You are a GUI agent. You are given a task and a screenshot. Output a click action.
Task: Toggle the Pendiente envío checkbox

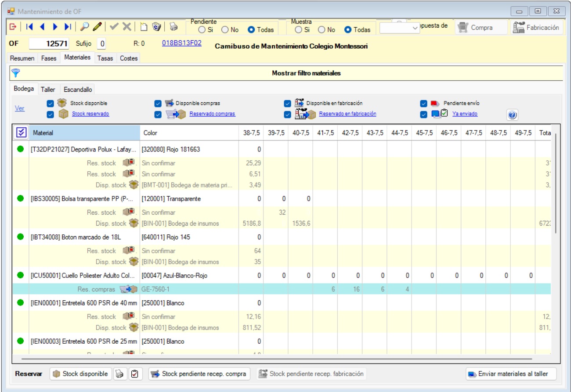[x=424, y=104]
